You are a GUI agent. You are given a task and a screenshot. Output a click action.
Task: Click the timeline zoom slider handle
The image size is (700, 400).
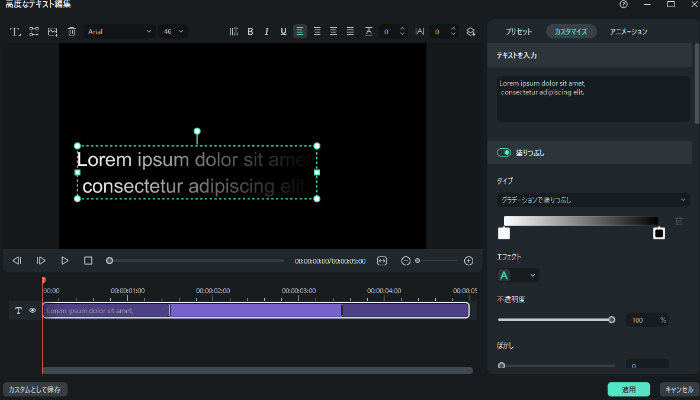417,261
